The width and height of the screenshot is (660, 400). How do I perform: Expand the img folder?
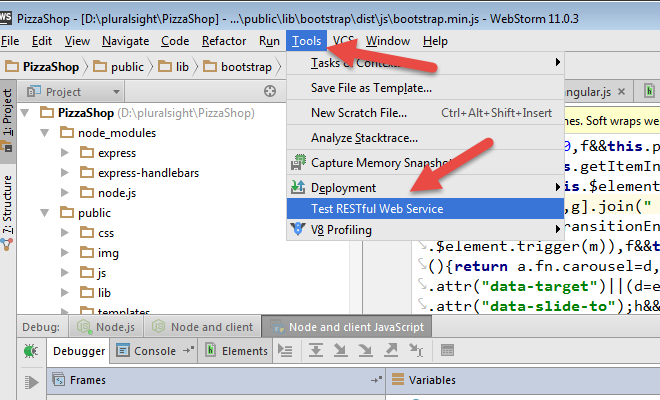pos(64,253)
